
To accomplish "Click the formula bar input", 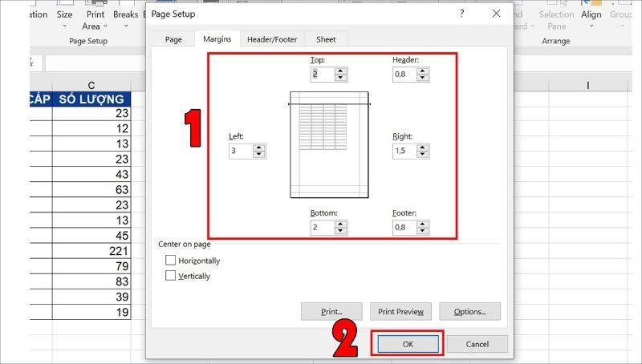I will pos(95,63).
